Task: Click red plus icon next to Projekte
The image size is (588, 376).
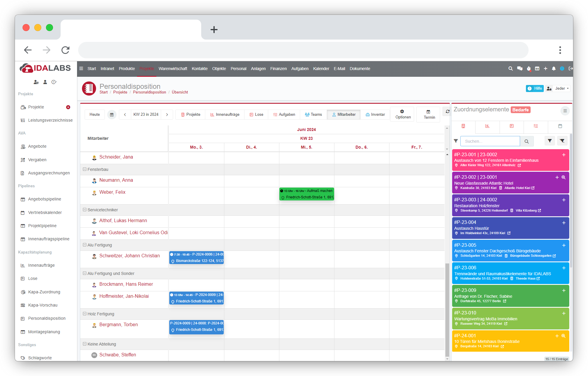Action: click(68, 107)
